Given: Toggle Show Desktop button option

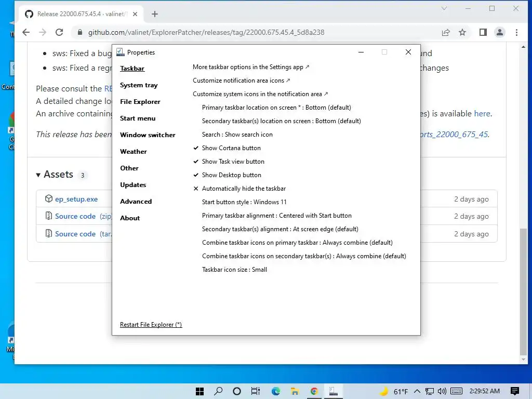Looking at the screenshot, I should pos(231,175).
